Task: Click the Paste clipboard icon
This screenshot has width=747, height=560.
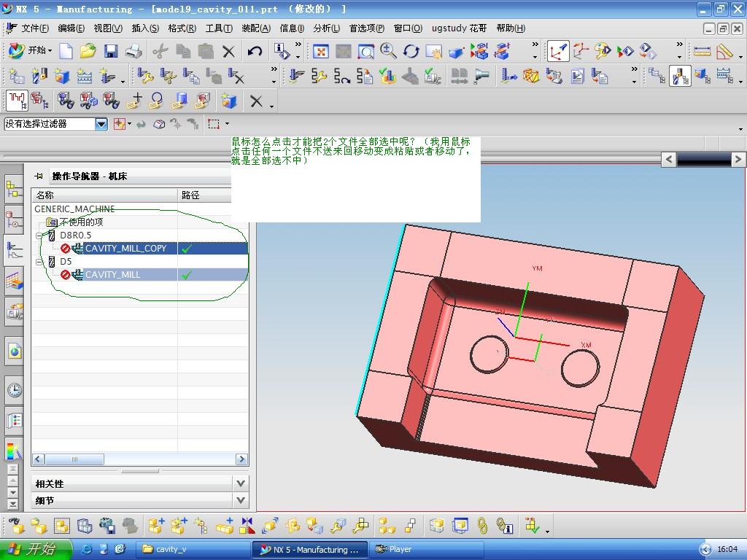Action: 206,51
